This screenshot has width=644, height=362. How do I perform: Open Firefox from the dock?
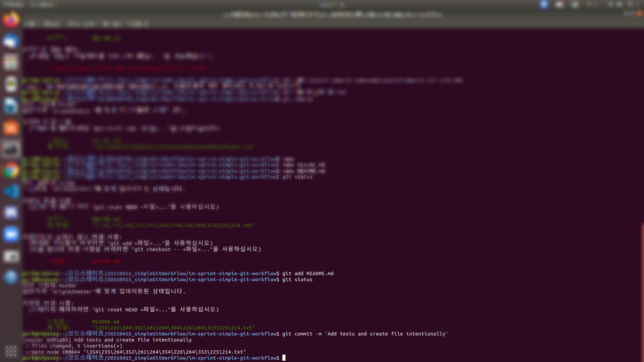tap(11, 20)
